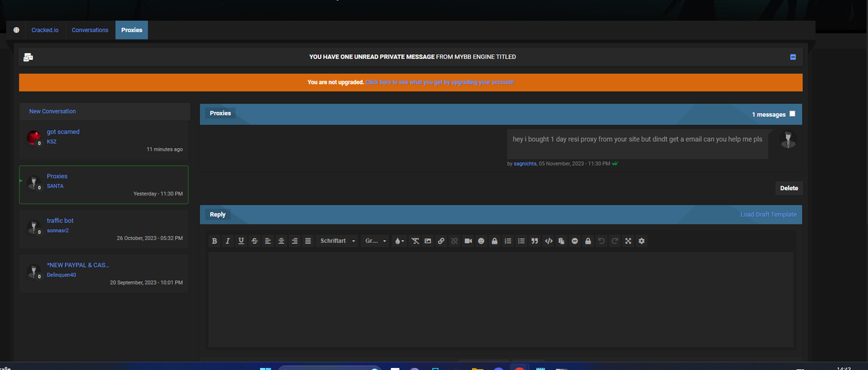868x370 pixels.
Task: Click the sender avatar beside the message
Action: 788,140
